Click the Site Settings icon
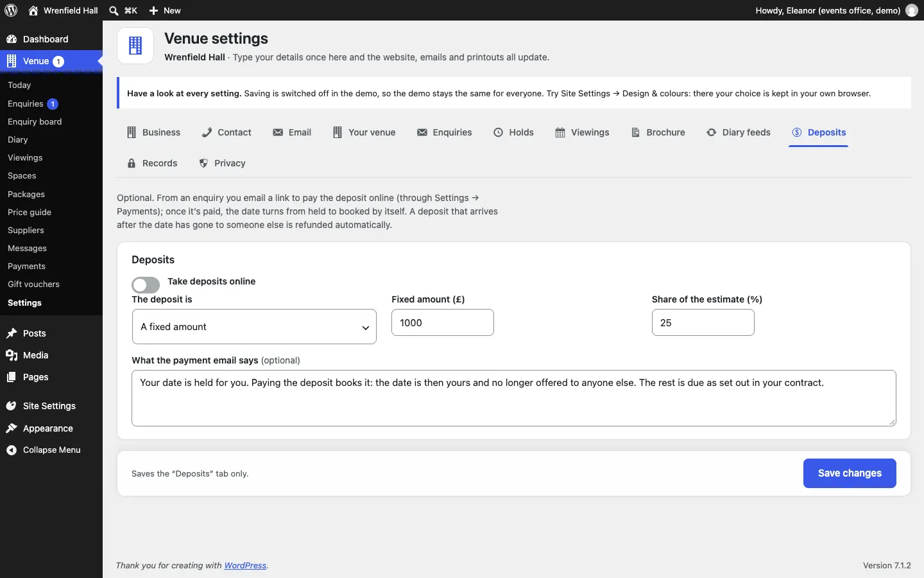Viewport: 924px width, 578px height. pyautogui.click(x=12, y=406)
